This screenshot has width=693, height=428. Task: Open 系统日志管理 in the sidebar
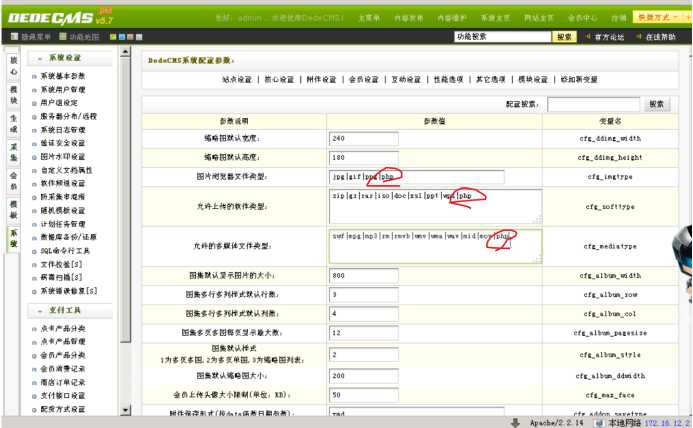(63, 130)
